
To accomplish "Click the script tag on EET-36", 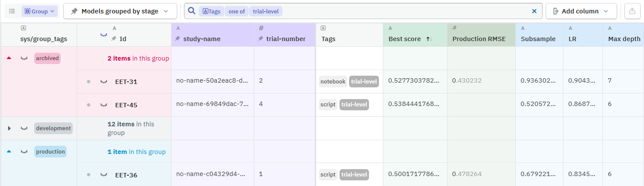I will pyautogui.click(x=328, y=174).
